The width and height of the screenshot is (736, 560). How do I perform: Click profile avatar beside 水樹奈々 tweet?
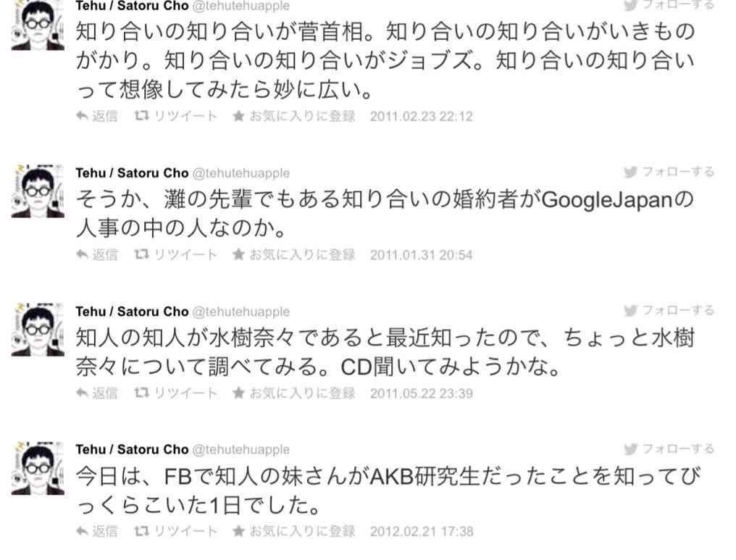tap(38, 330)
